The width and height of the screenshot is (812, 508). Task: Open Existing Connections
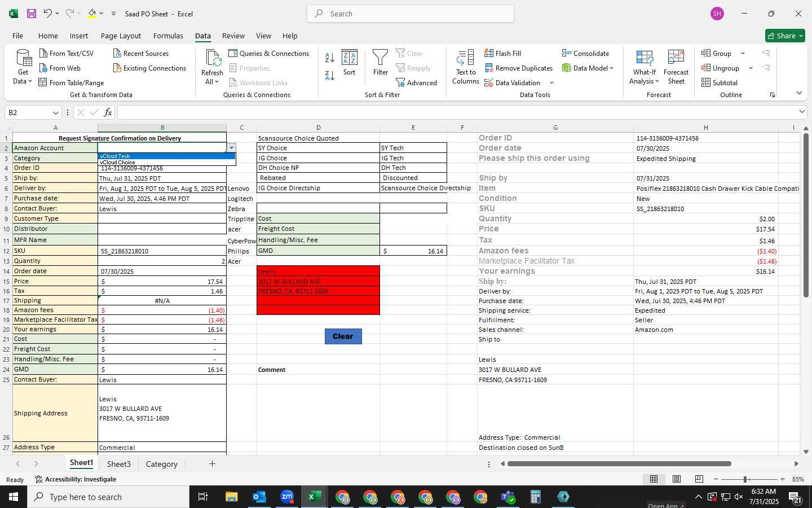149,68
